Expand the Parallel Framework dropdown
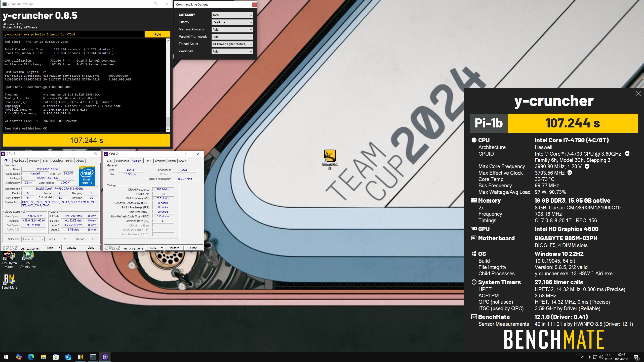The height and width of the screenshot is (362, 644). click(x=232, y=37)
